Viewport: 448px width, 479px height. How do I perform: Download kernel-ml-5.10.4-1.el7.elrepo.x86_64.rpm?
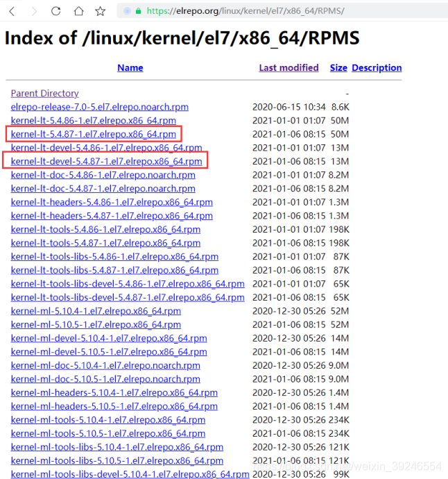pos(96,311)
